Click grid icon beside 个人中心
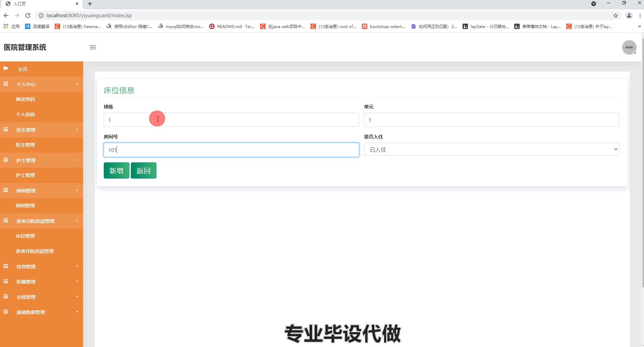This screenshot has height=347, width=644. coord(6,84)
